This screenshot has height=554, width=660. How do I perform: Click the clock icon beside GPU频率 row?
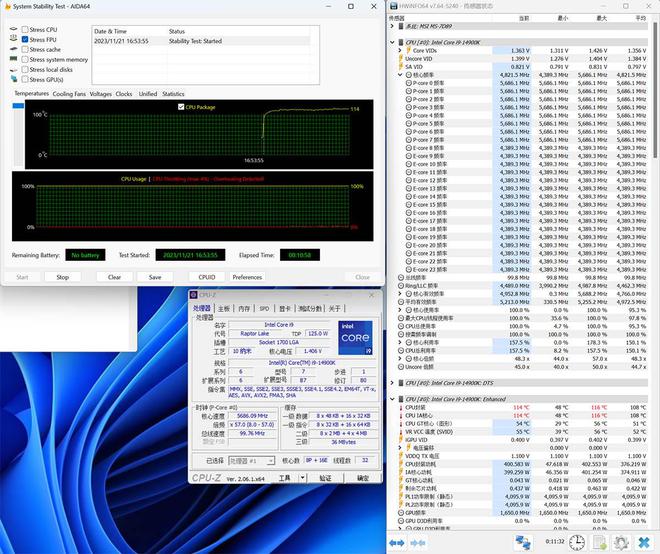(401, 513)
